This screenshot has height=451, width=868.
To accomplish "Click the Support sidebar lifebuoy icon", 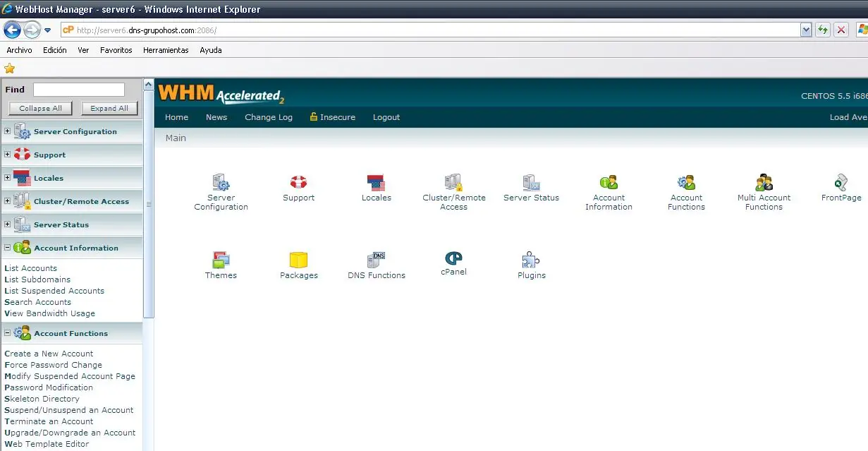I will [x=22, y=155].
